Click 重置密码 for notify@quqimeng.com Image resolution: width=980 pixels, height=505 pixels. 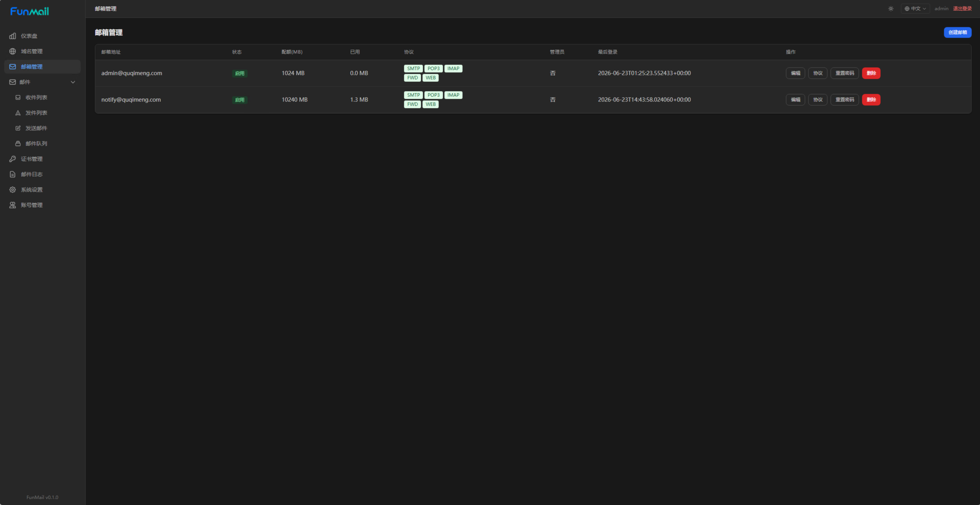[x=845, y=100]
